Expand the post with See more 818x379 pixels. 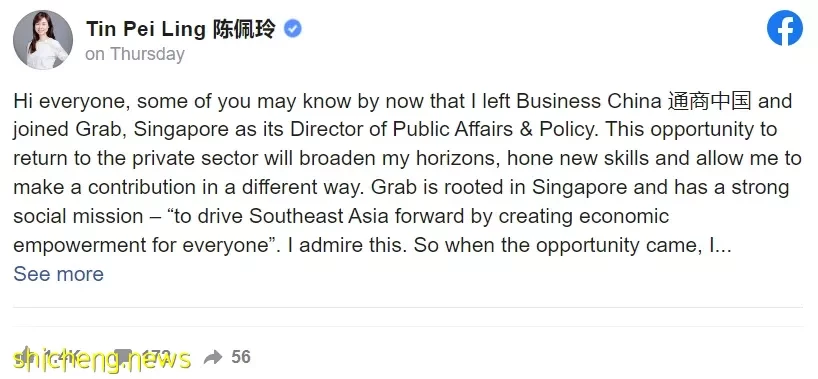coord(58,274)
